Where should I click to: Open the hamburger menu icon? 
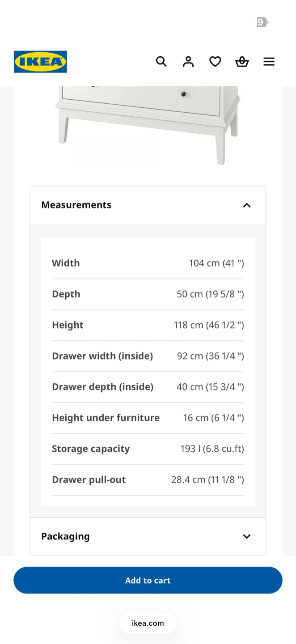[269, 62]
